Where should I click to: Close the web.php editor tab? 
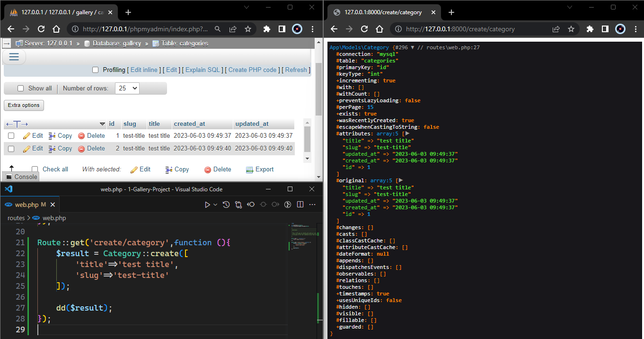pos(53,205)
